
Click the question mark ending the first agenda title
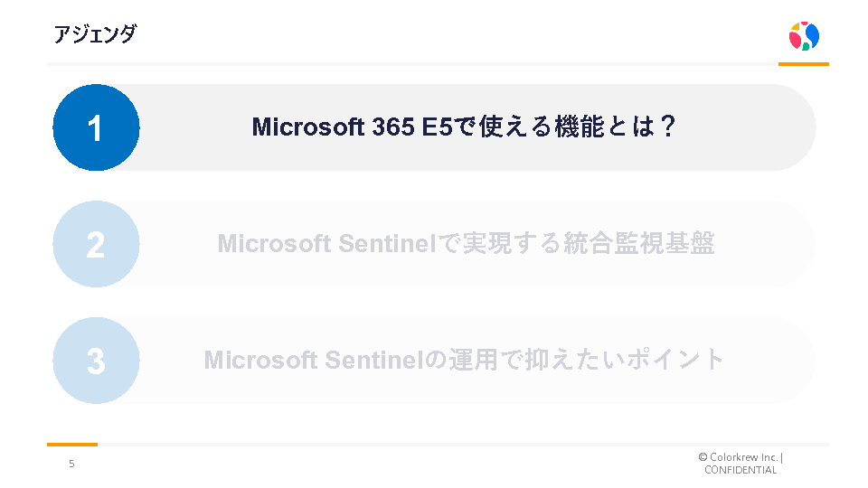[667, 127]
